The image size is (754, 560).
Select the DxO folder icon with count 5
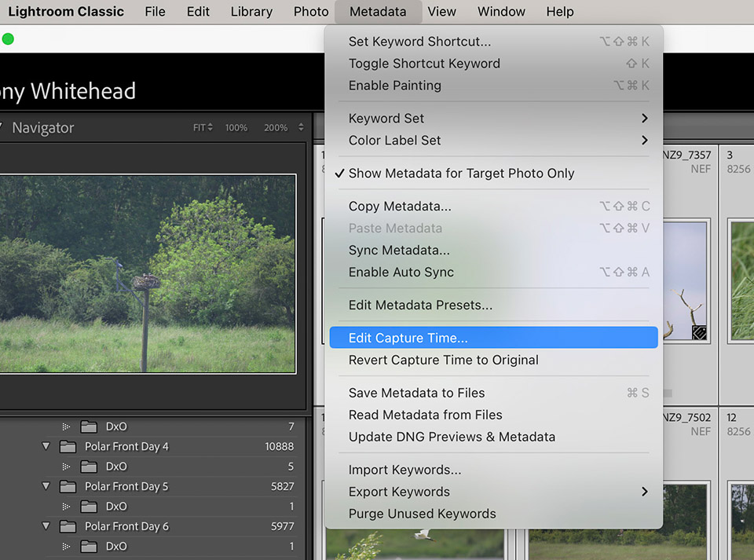pyautogui.click(x=89, y=467)
